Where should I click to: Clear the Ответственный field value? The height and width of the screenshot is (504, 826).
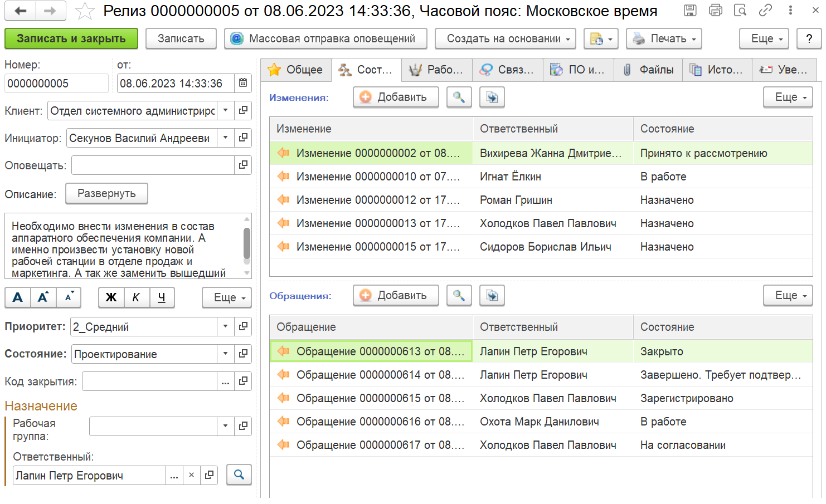click(191, 475)
